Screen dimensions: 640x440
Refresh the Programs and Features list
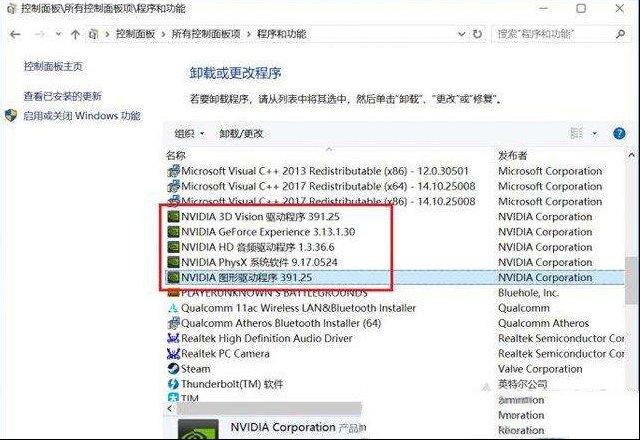pos(477,34)
